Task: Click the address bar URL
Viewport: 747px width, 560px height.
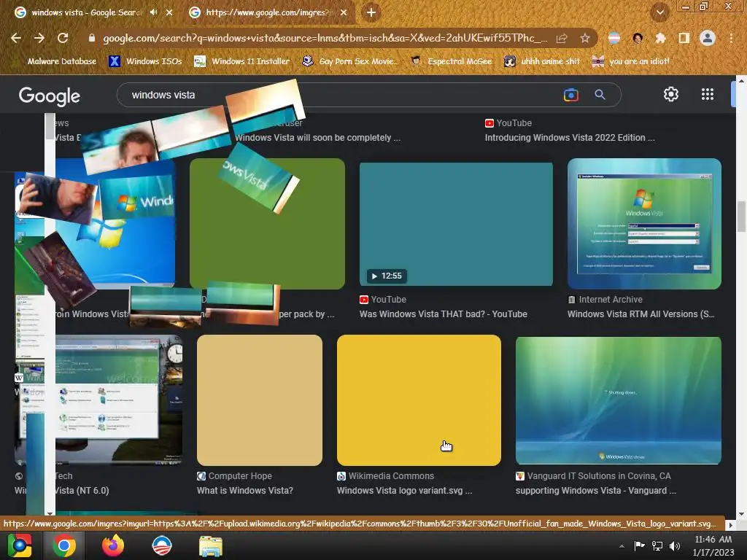Action: (325, 38)
